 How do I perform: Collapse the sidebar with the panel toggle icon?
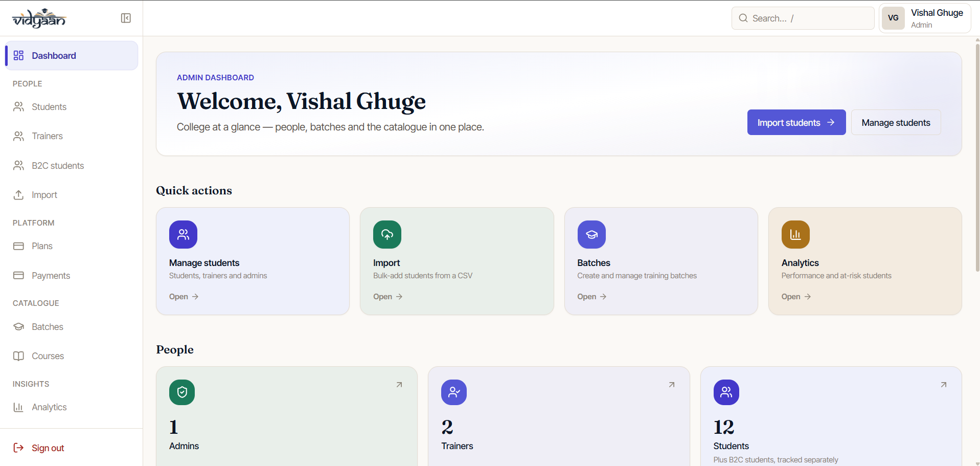click(x=126, y=18)
